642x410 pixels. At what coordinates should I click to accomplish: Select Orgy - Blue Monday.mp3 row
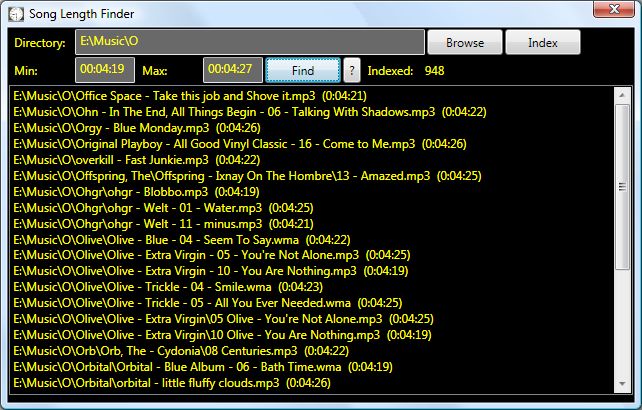click(137, 128)
